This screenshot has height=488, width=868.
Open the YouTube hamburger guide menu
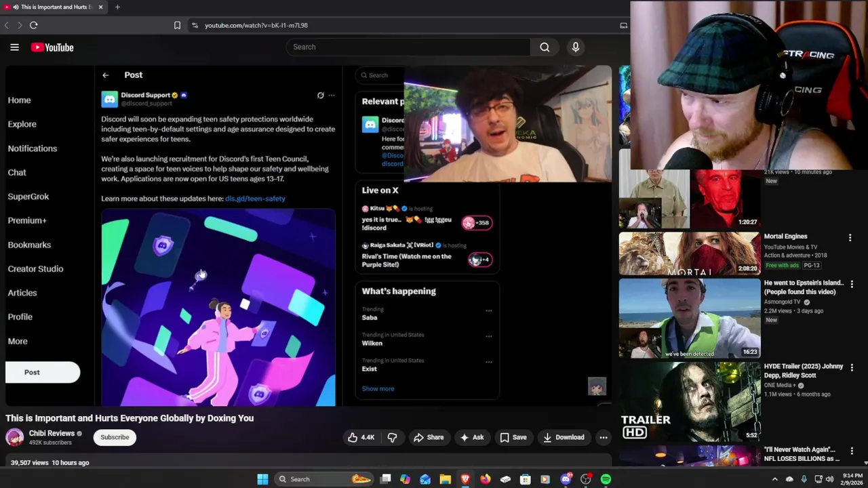tap(14, 47)
